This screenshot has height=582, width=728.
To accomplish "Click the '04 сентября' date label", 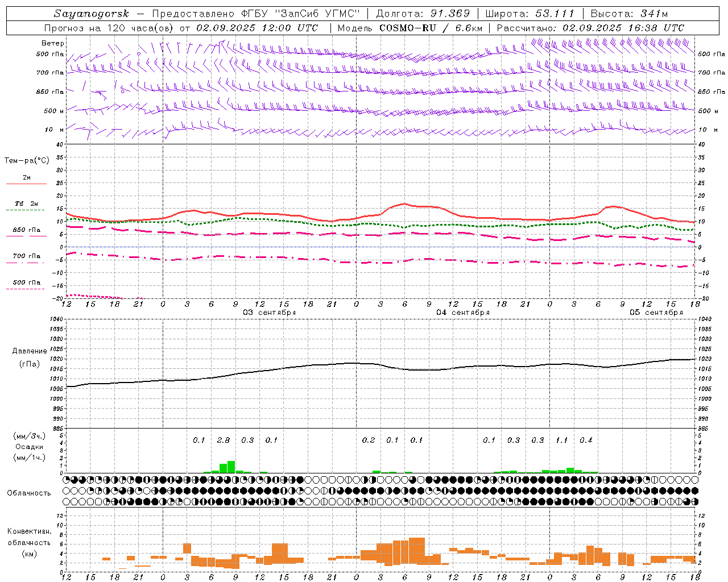I will point(463,313).
